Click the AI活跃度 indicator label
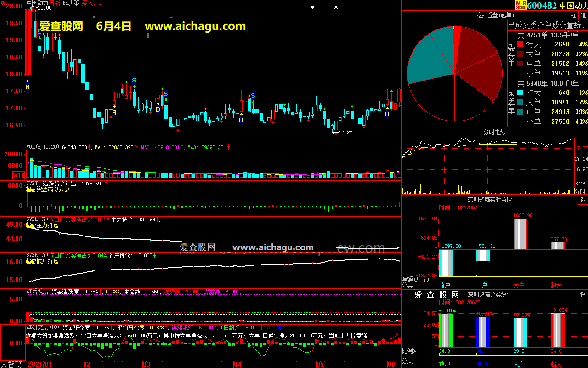 (x=37, y=292)
